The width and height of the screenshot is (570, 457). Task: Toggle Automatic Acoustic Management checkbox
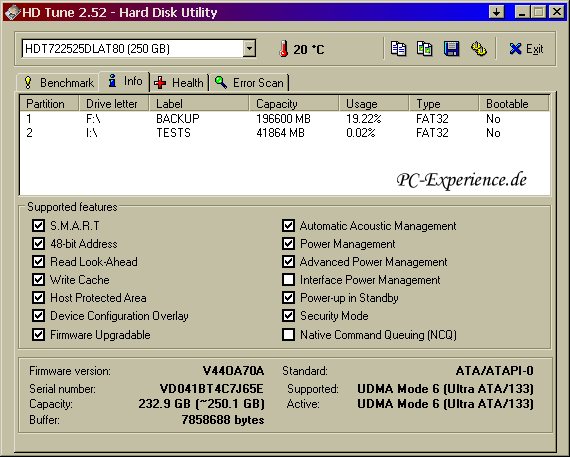click(288, 225)
